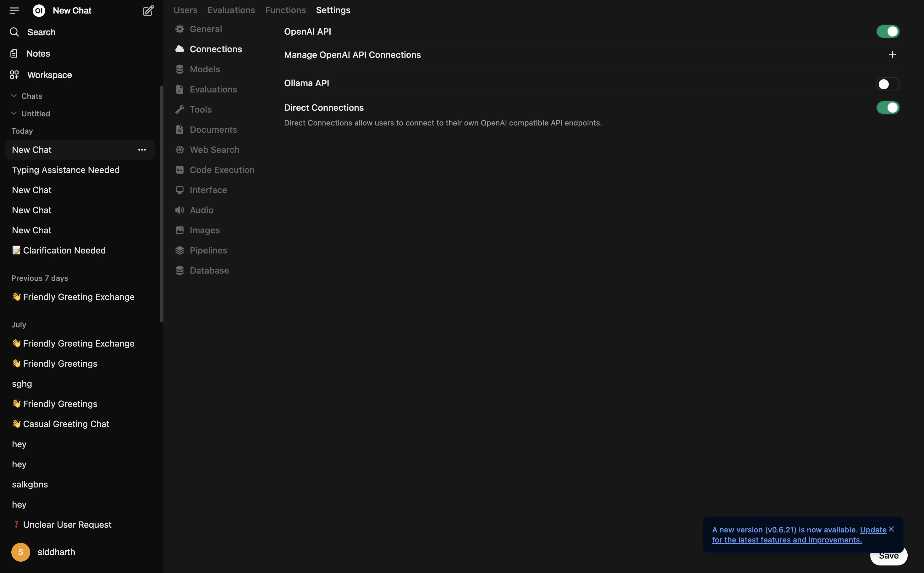This screenshot has height=573, width=924.
Task: Open the three-dot menu for New Chat
Action: coord(142,150)
